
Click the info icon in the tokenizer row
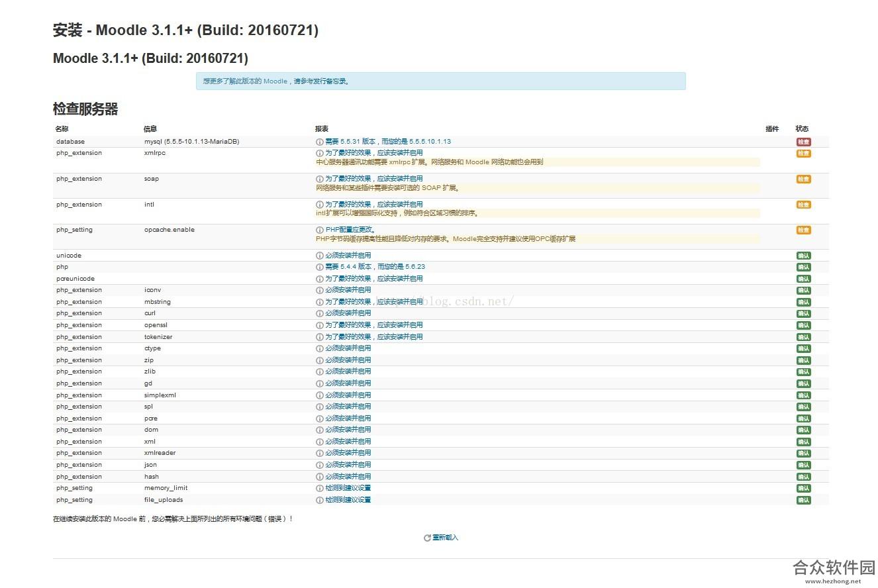pyautogui.click(x=320, y=337)
